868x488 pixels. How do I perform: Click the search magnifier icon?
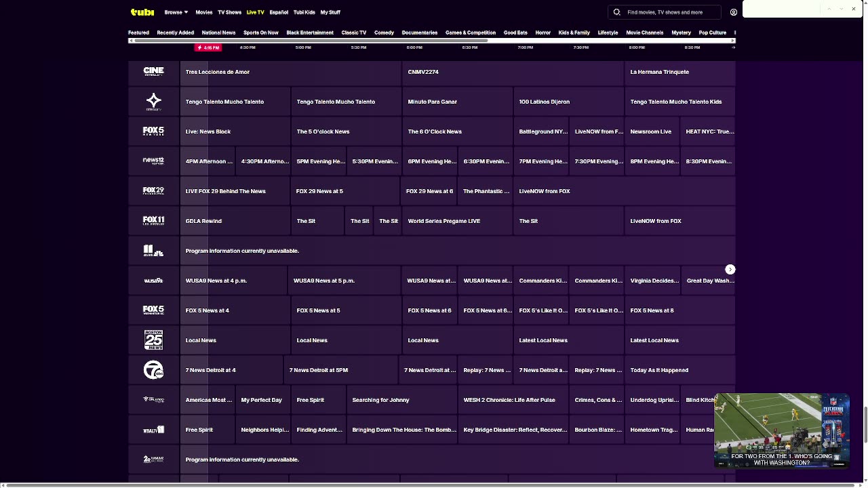[x=617, y=12]
